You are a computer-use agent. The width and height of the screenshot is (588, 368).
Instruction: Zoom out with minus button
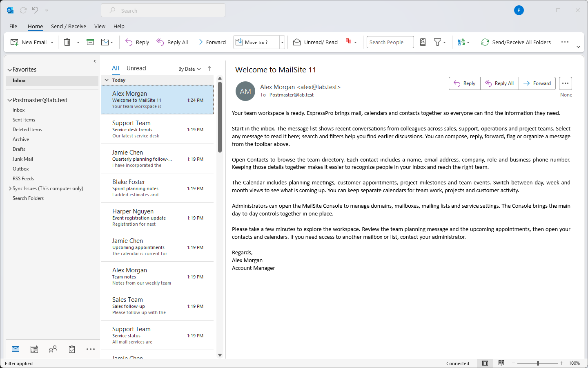click(x=514, y=363)
